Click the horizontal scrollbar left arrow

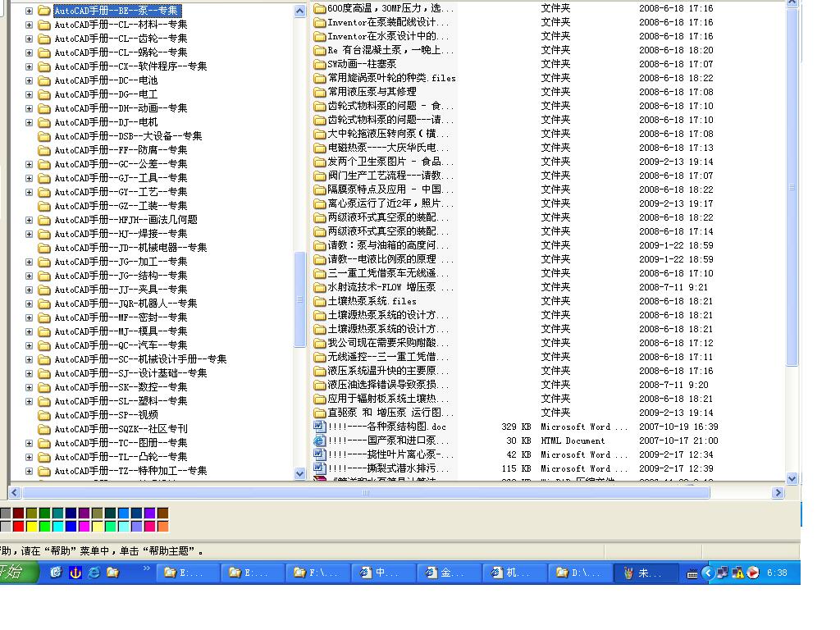pos(15,493)
